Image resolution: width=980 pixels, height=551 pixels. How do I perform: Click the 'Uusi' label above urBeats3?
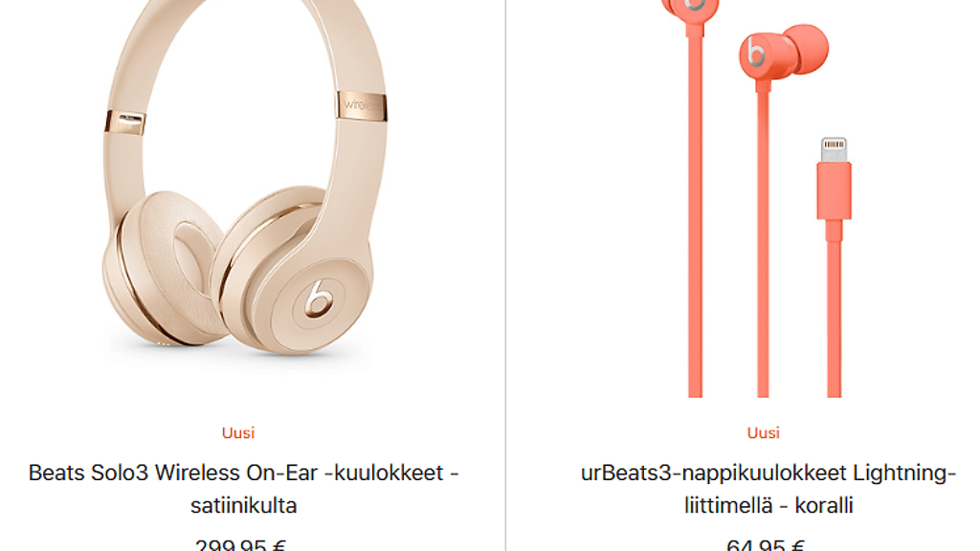763,433
